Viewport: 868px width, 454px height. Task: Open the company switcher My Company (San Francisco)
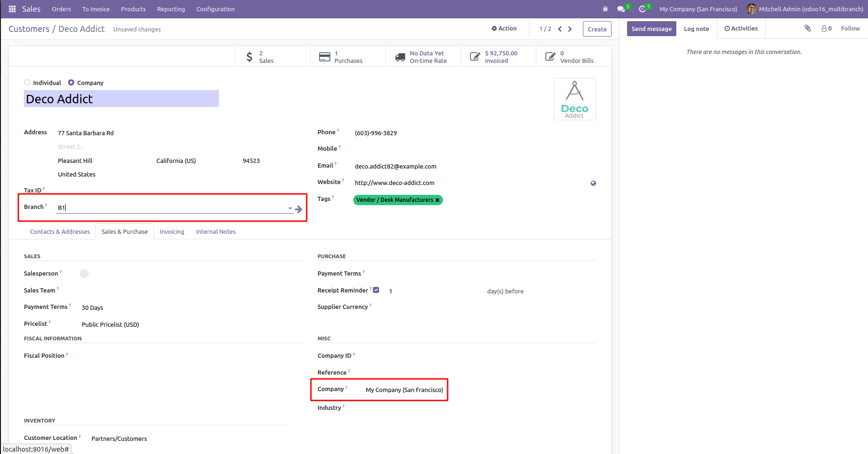tap(698, 9)
